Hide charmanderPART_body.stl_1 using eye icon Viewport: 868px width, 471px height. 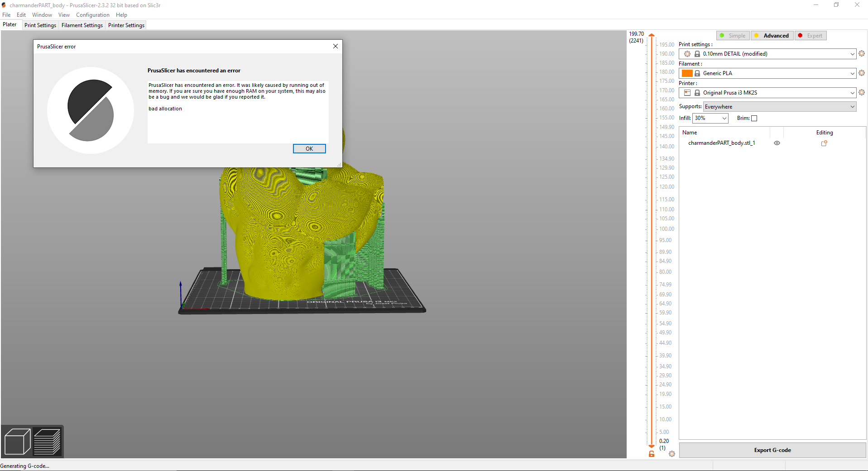777,143
